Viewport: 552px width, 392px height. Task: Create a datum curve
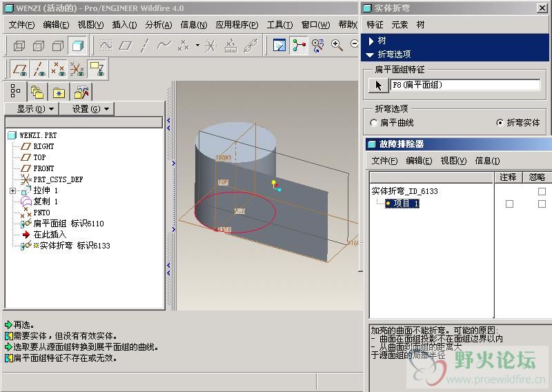click(x=164, y=46)
